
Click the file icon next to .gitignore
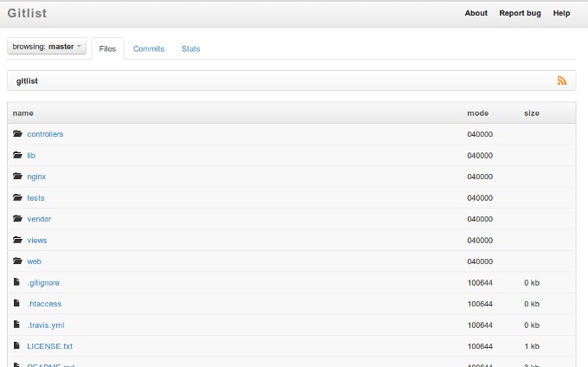pyautogui.click(x=16, y=282)
